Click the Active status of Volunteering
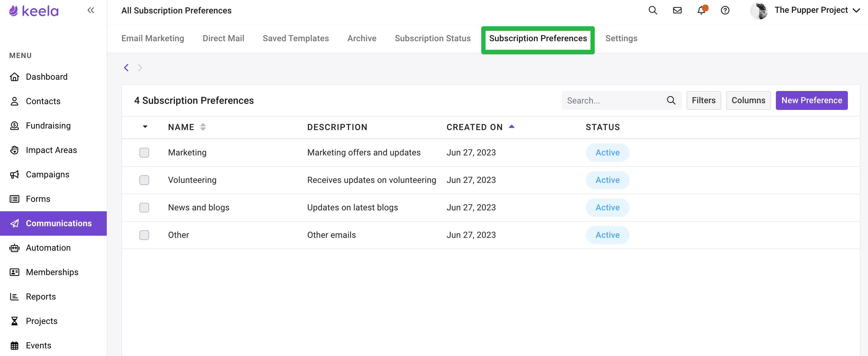The image size is (868, 356). click(607, 180)
